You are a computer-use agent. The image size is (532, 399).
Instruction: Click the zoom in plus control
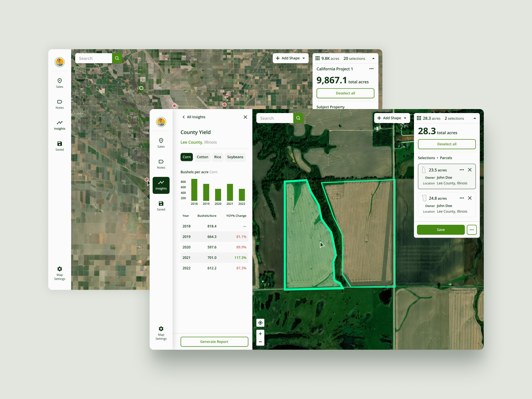coord(260,334)
